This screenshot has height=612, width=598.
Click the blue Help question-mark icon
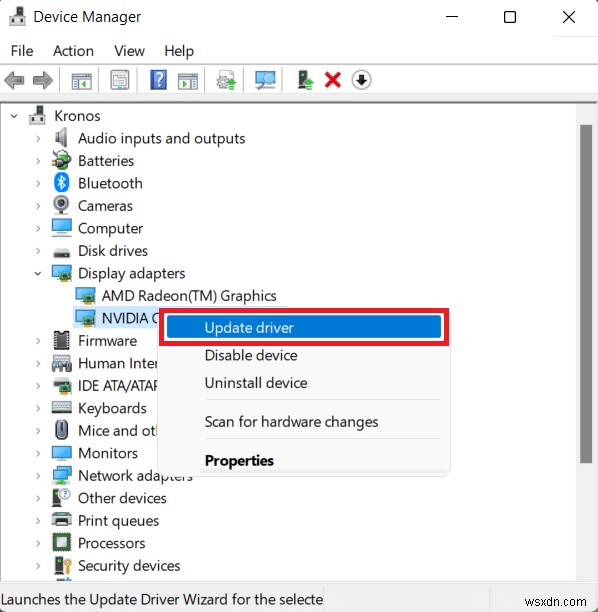tap(158, 80)
